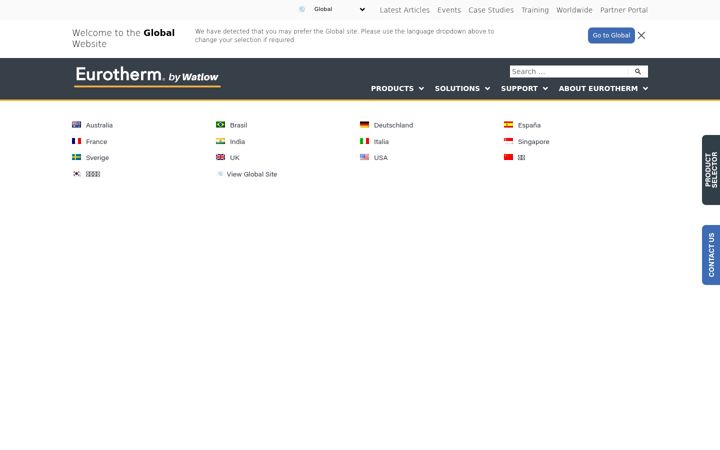Open the Worldwide page
Viewport: 720px width, 450px height.
tap(574, 10)
